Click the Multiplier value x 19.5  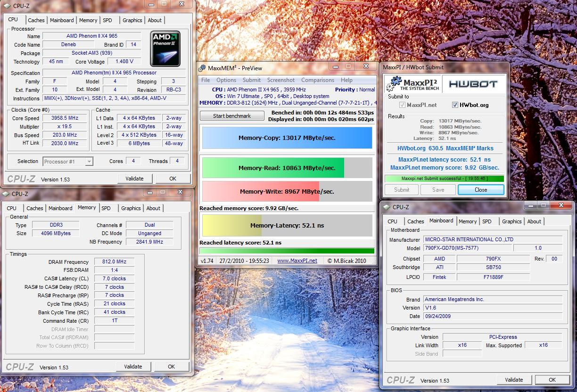65,127
